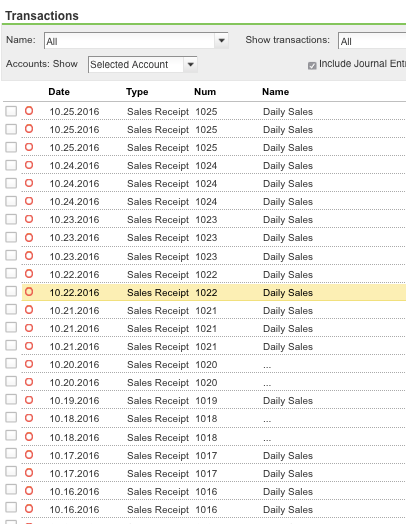Image resolution: width=406 pixels, height=524 pixels.
Task: Click the red circle on the first 10.24.2016 row
Action: pos(29,165)
